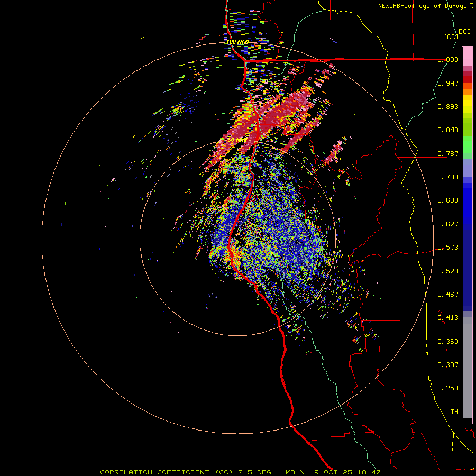Select the 0.627 legend value

click(x=448, y=224)
